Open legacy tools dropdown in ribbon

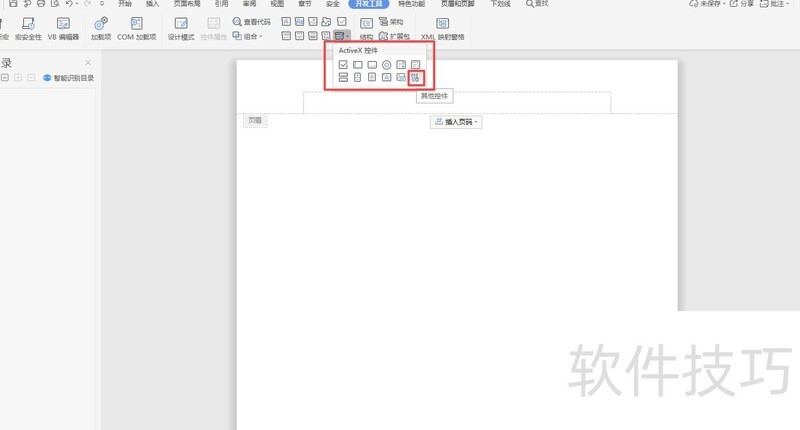(x=342, y=36)
